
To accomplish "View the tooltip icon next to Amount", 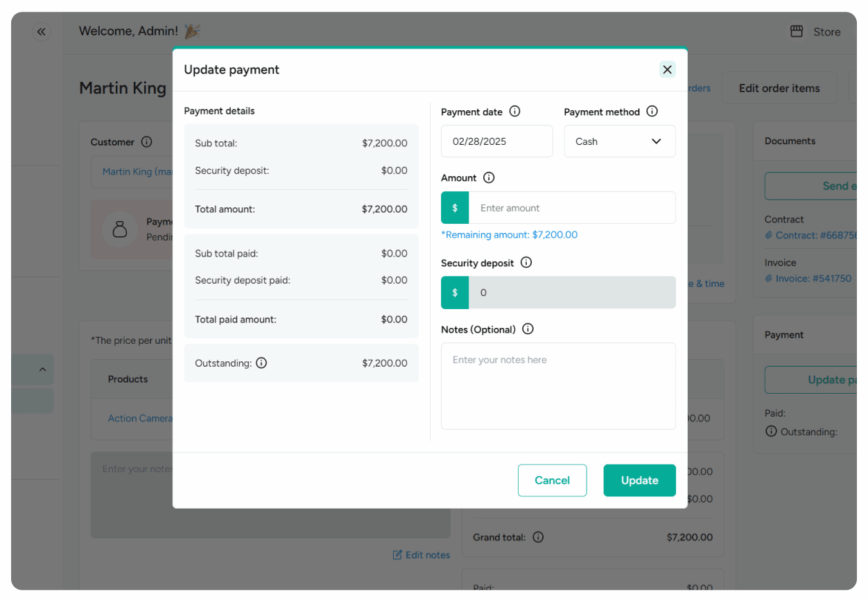I will [489, 177].
